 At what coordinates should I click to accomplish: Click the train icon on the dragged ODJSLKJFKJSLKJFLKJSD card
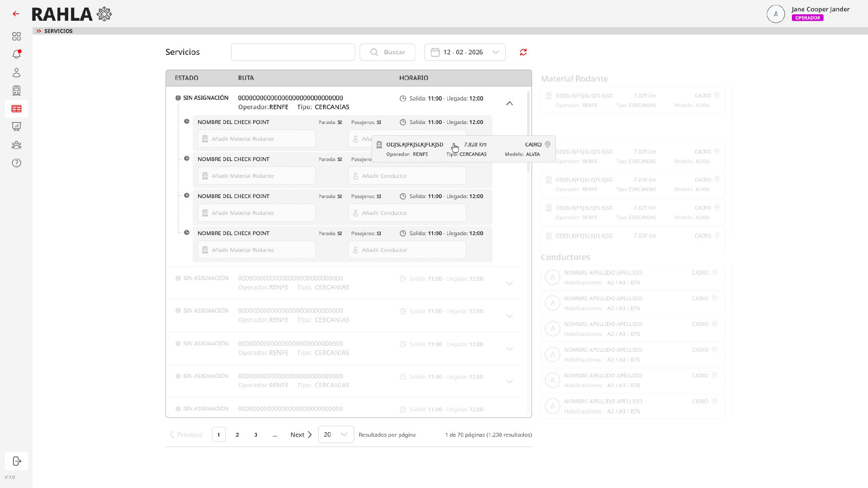point(379,145)
